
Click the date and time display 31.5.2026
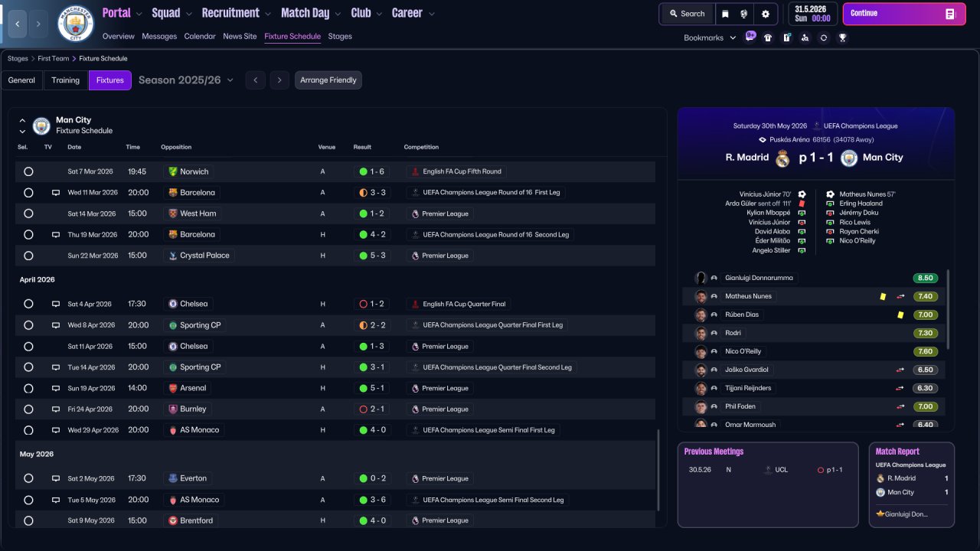[x=813, y=14]
